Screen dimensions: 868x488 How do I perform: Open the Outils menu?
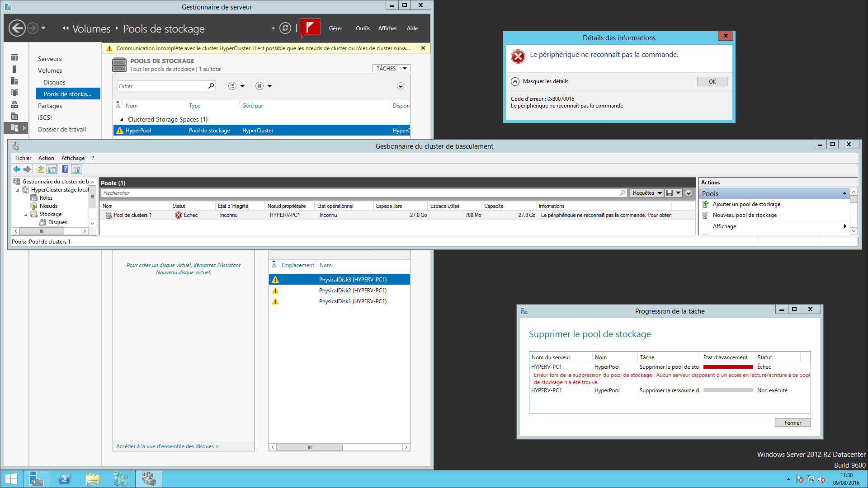(x=363, y=28)
